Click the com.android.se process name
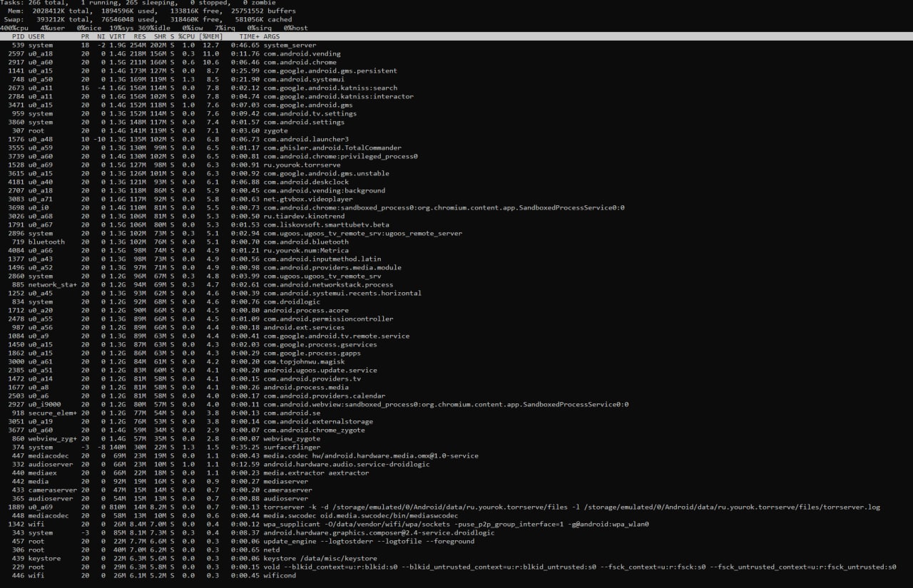The image size is (913, 588). point(292,413)
